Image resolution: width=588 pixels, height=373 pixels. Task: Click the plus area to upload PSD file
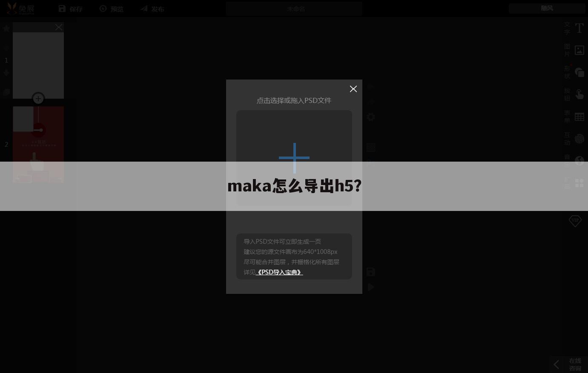coord(294,158)
